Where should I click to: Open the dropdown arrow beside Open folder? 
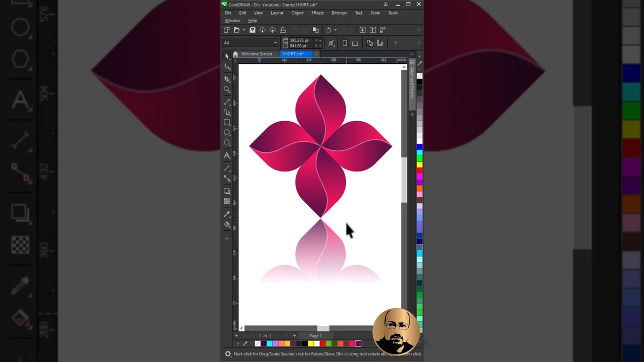click(x=244, y=30)
